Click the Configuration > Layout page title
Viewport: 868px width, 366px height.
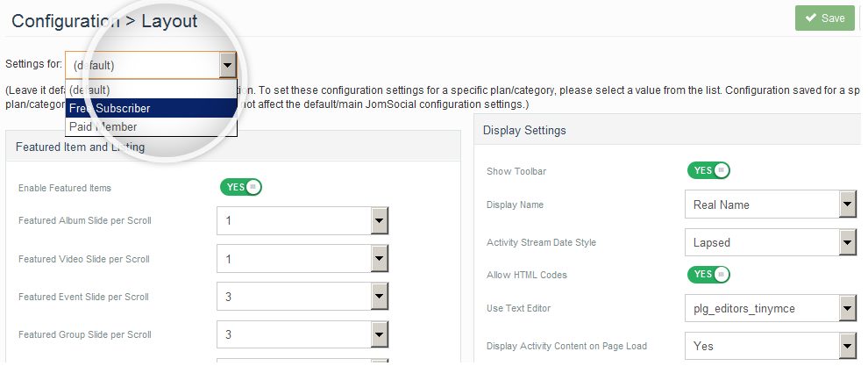click(104, 19)
